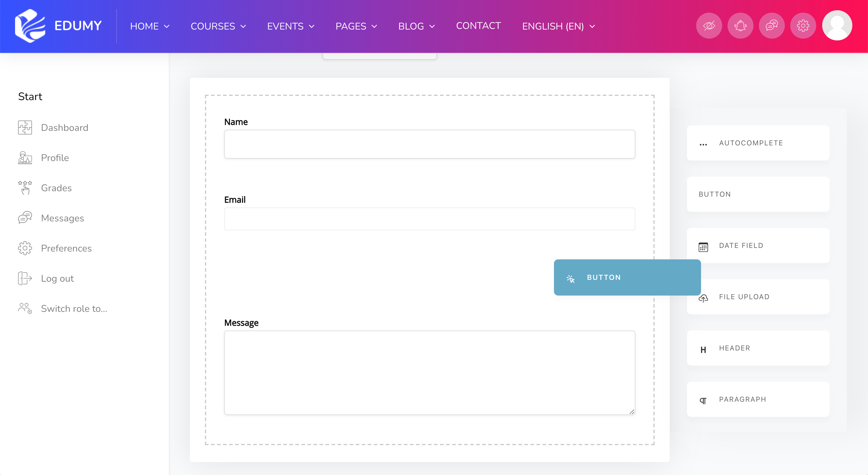This screenshot has height=475, width=868.
Task: Expand the HOME menu chevron
Action: coord(166,26)
